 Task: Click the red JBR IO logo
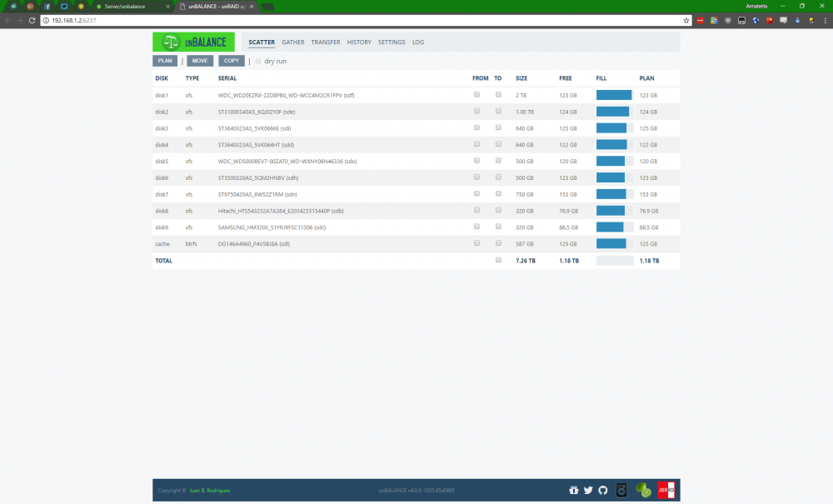point(666,490)
